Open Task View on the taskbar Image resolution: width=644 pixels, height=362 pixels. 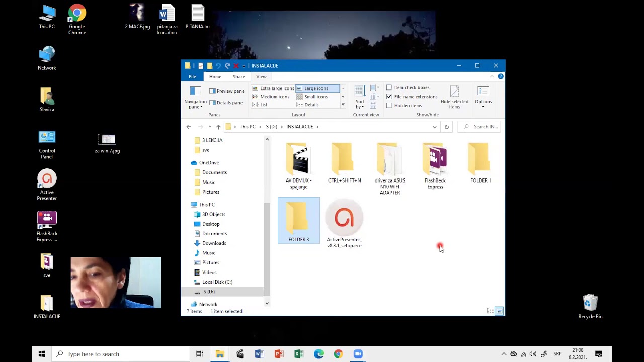click(200, 354)
